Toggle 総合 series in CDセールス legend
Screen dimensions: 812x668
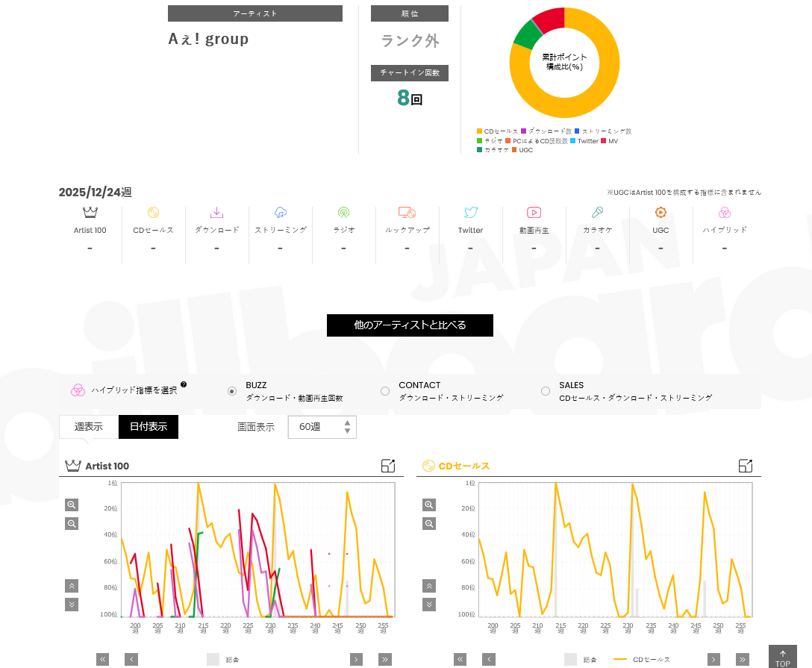coord(581,659)
